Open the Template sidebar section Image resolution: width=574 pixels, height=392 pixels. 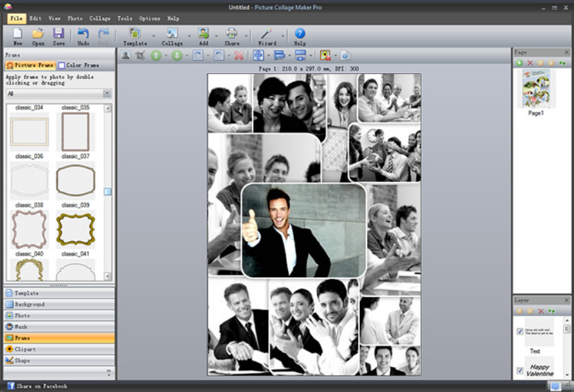click(x=59, y=293)
